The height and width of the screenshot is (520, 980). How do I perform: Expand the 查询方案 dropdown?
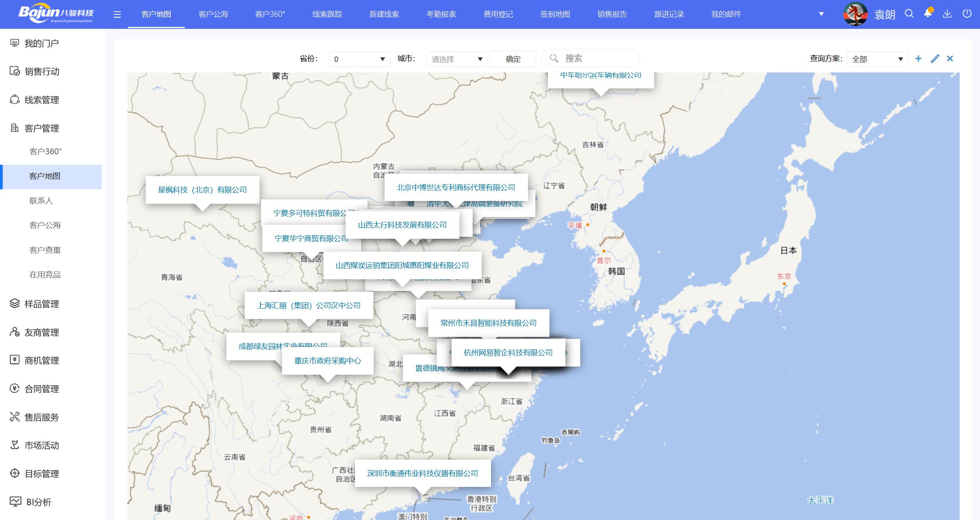(877, 59)
